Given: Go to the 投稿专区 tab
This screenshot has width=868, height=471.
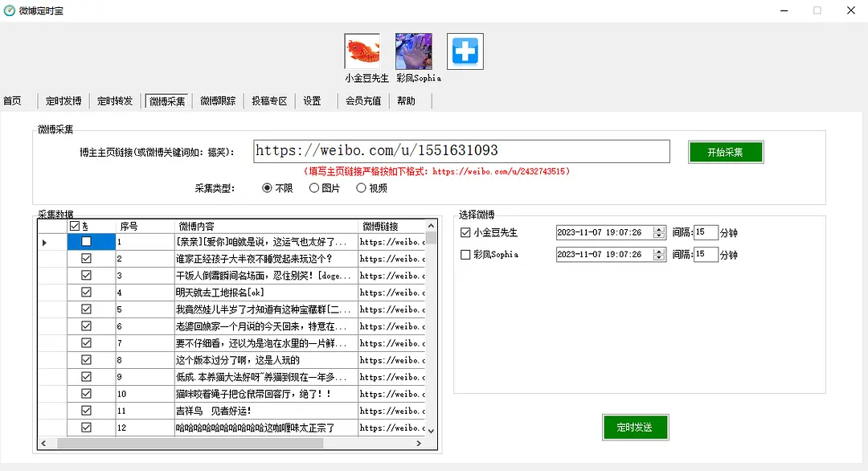Looking at the screenshot, I should point(269,100).
